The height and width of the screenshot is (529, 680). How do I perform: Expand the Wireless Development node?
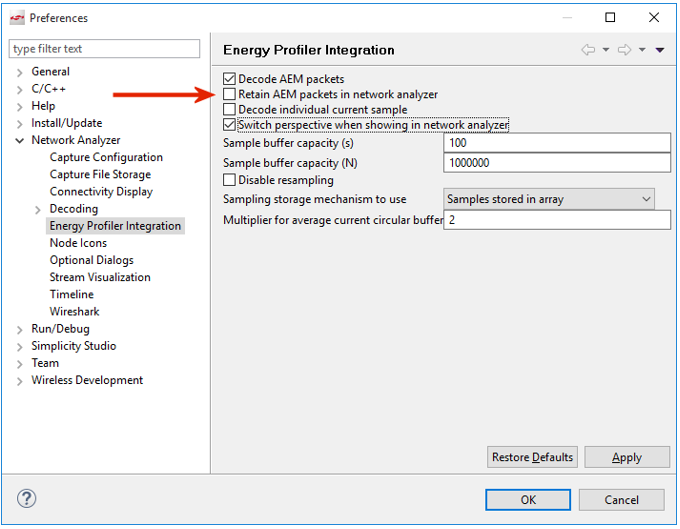pyautogui.click(x=20, y=381)
